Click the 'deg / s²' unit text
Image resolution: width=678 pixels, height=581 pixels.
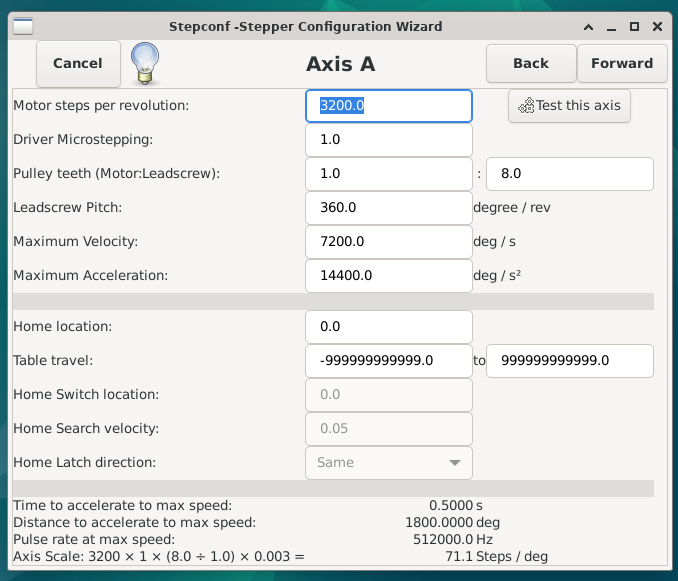point(497,275)
